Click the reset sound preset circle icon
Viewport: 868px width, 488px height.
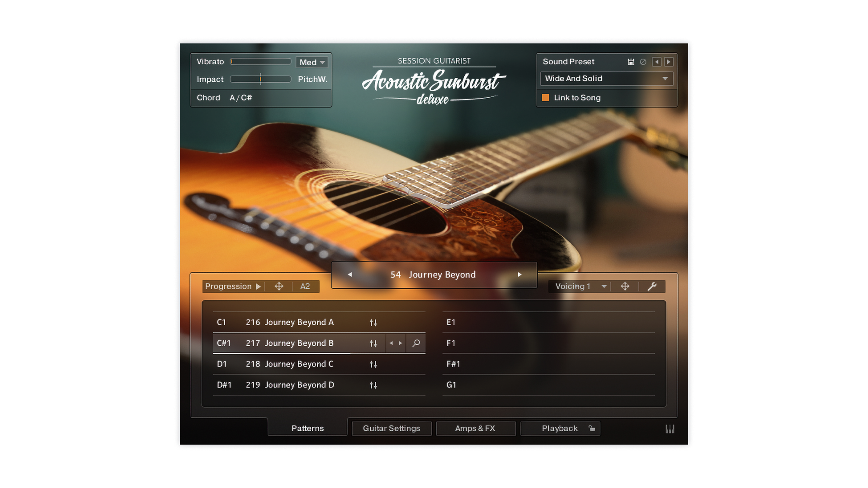point(643,62)
